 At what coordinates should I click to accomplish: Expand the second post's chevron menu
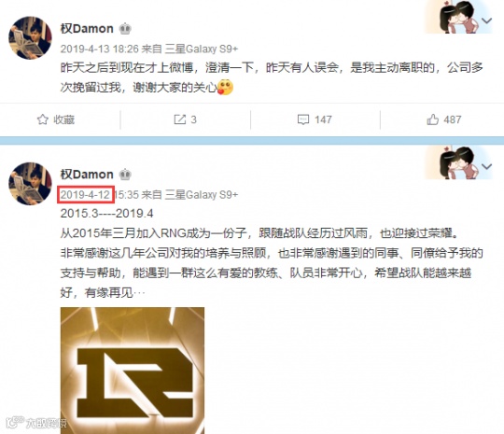click(486, 166)
